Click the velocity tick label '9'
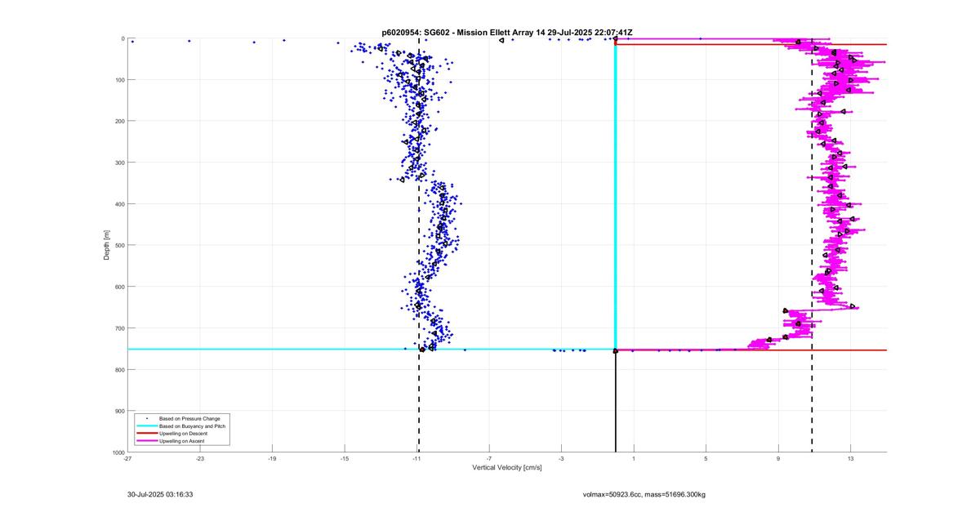The height and width of the screenshot is (508, 980). [778, 459]
